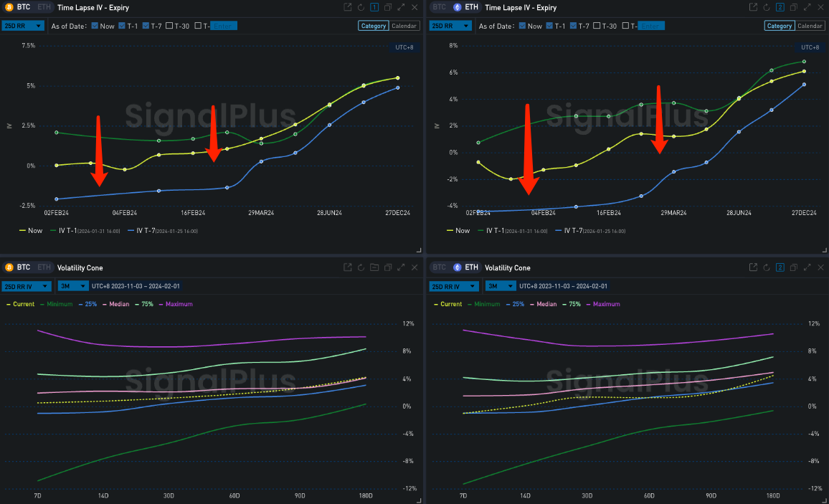Click the duplicate panel icon in ETH Time Lapse
Image resolution: width=829 pixels, height=504 pixels.
795,7
